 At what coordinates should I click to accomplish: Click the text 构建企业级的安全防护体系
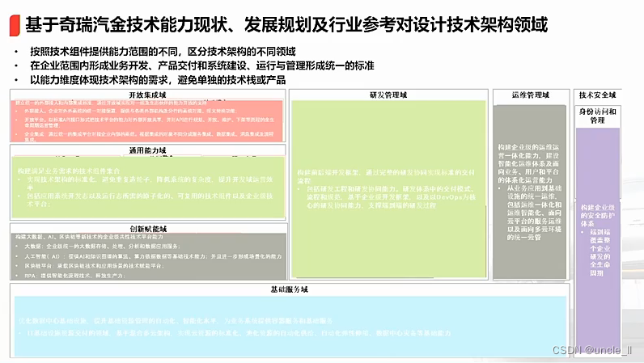point(598,216)
